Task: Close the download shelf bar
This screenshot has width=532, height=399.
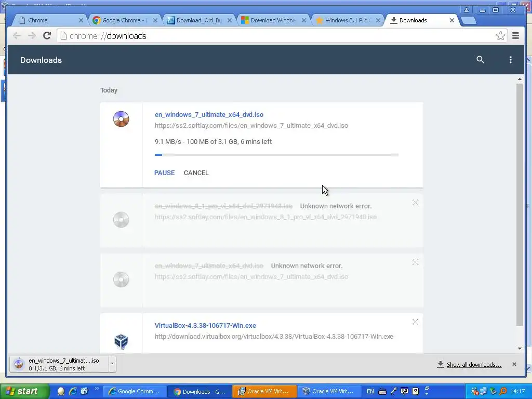Action: (514, 364)
